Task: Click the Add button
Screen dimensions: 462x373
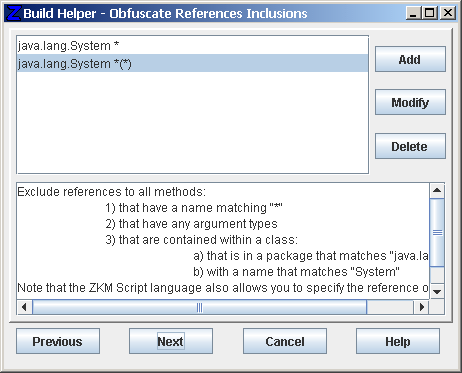Action: coord(410,59)
